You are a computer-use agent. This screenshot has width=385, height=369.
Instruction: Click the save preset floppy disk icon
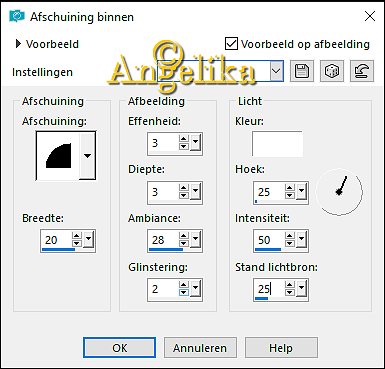(302, 71)
